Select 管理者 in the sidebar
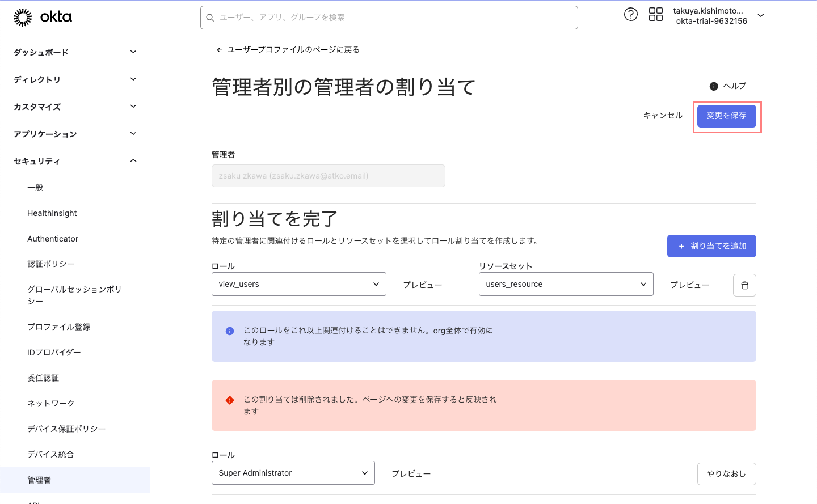This screenshot has height=504, width=817. tap(40, 480)
